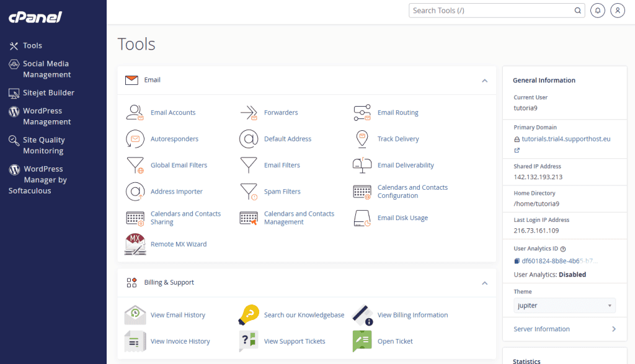Open the Track Delivery link
635x364 pixels.
398,139
